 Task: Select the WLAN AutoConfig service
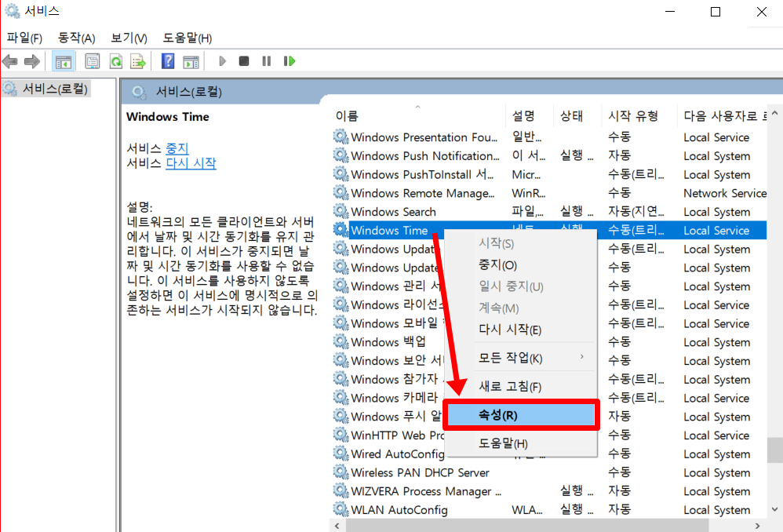coord(399,509)
